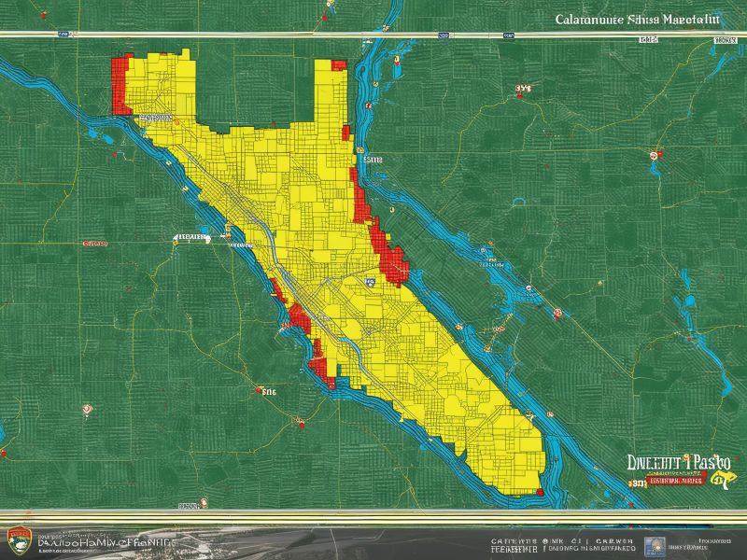Select the route shield in the lower right corner

tap(722, 478)
